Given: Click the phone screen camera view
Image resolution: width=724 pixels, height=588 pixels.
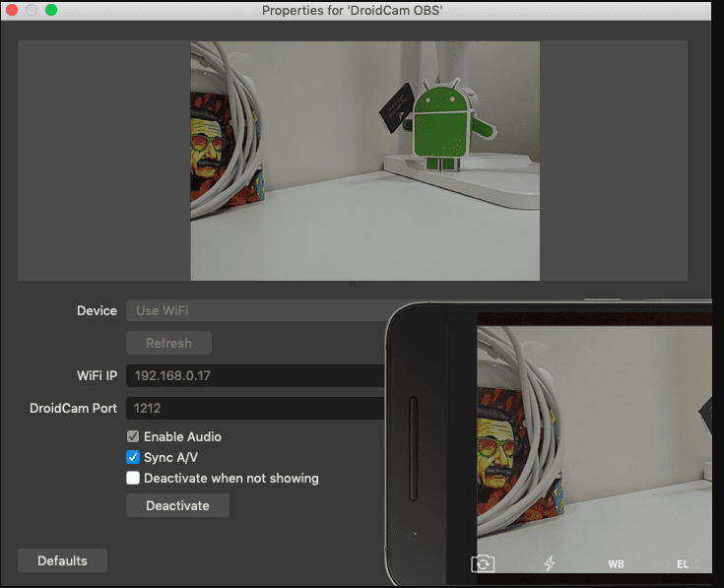Looking at the screenshot, I should 594,449.
